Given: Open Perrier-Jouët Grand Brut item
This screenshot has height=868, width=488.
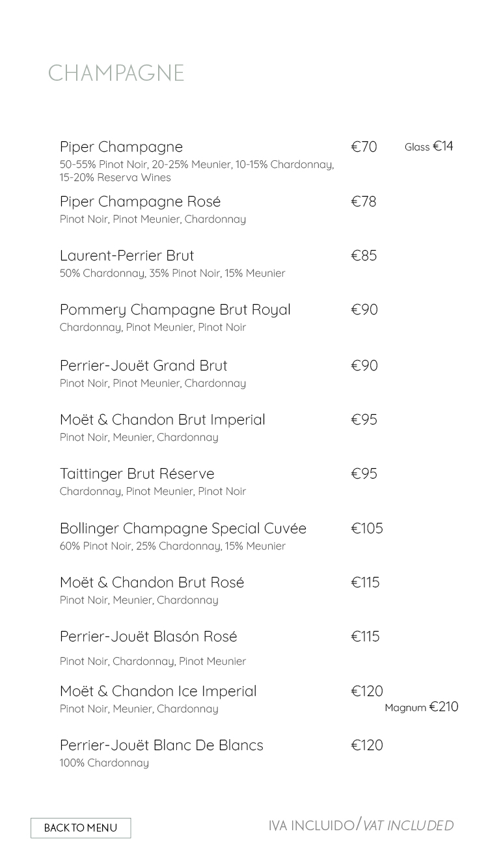Looking at the screenshot, I should pyautogui.click(x=144, y=365).
